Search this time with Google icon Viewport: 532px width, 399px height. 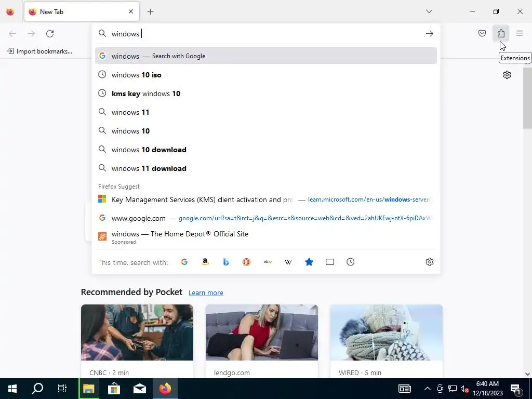(x=184, y=262)
